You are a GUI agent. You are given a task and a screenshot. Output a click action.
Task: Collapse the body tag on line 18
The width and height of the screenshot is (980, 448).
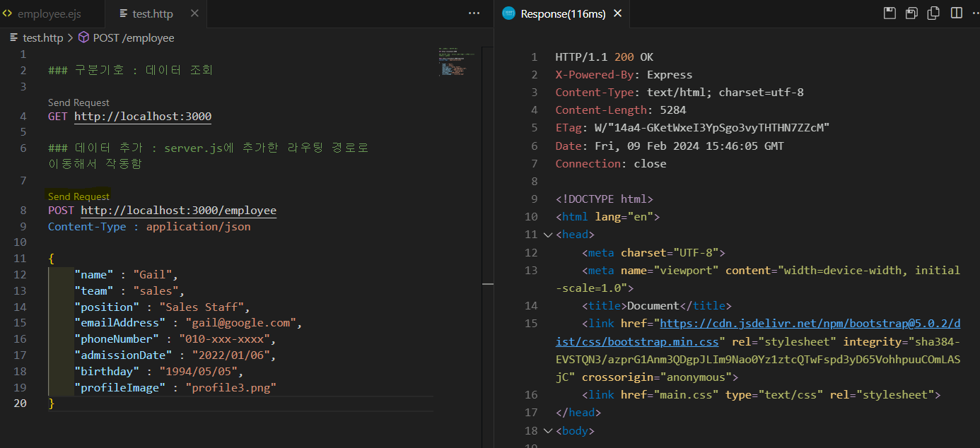coord(547,430)
